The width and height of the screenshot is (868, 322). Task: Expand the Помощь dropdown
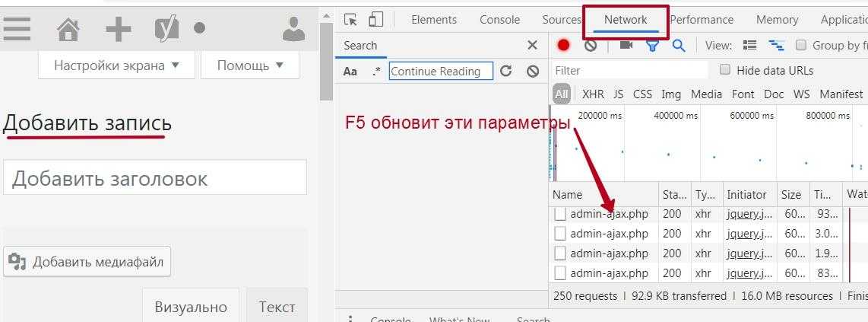pyautogui.click(x=250, y=65)
